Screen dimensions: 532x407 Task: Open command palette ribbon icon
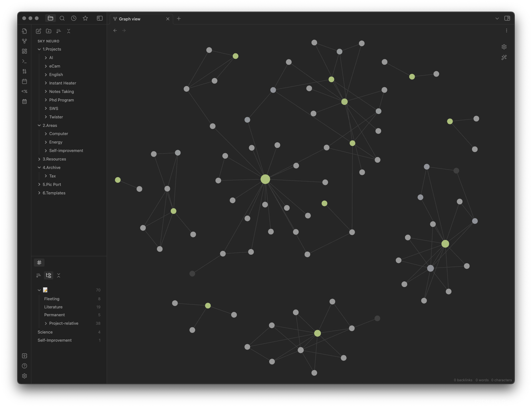24,61
